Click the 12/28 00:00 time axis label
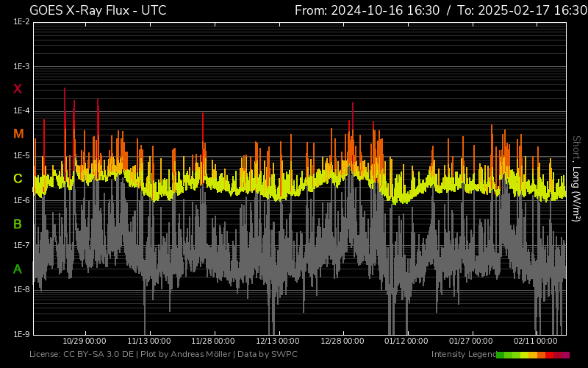This screenshot has width=588, height=368. [343, 342]
